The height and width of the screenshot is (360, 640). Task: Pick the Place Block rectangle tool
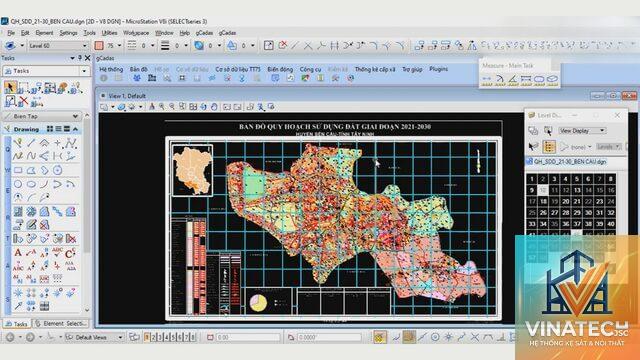tap(18, 170)
